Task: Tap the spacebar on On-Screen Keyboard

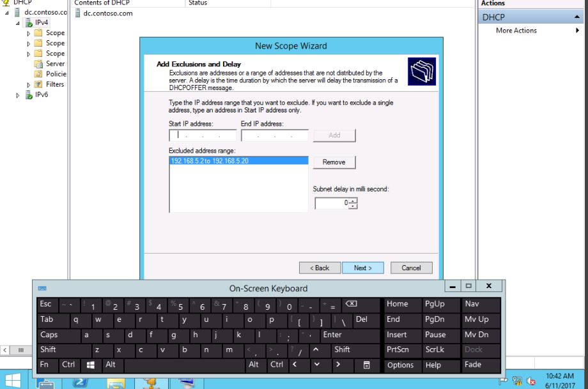Action: tap(185, 365)
